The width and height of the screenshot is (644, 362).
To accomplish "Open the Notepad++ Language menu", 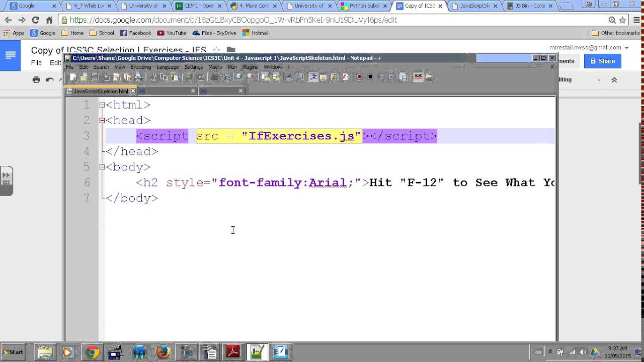I will pos(168,67).
